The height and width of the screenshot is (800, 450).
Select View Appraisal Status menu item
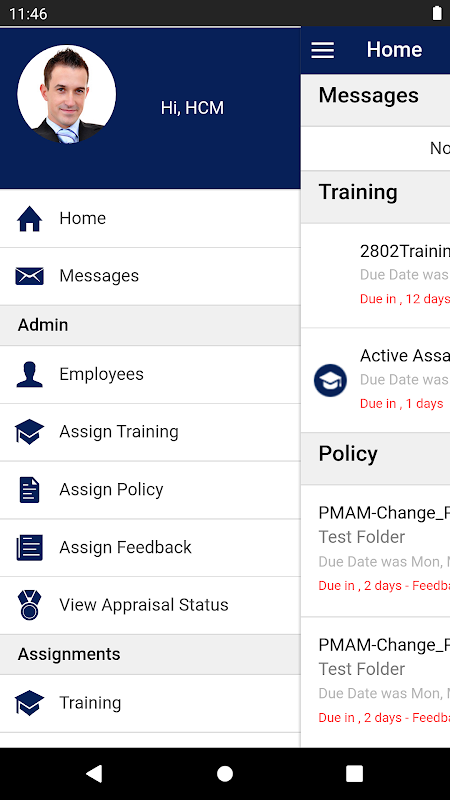point(150,606)
